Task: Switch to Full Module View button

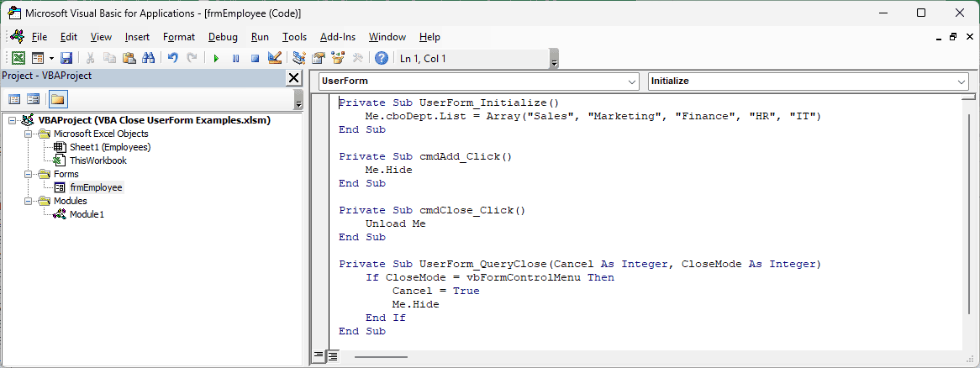Action: (333, 356)
